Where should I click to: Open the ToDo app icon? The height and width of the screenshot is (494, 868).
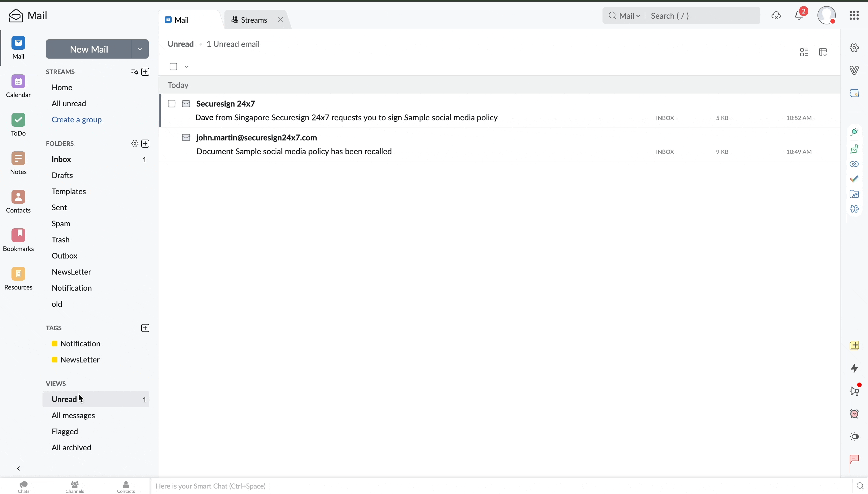(x=18, y=120)
